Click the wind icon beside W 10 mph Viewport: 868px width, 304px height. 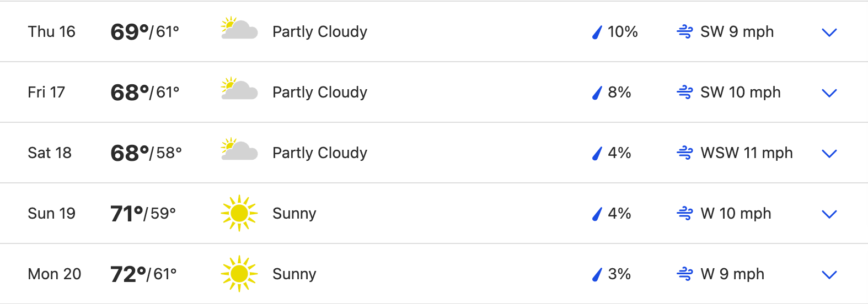coord(684,214)
